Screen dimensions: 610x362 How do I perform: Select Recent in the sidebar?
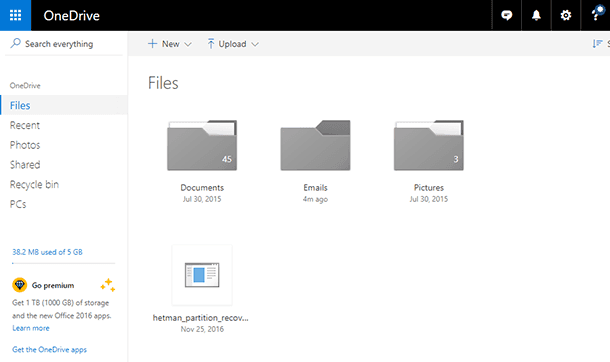25,125
